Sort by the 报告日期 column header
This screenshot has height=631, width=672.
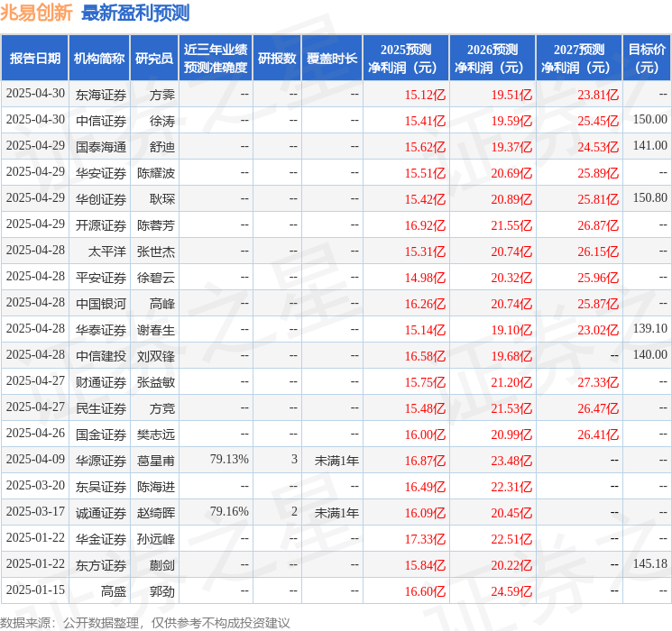(34, 59)
